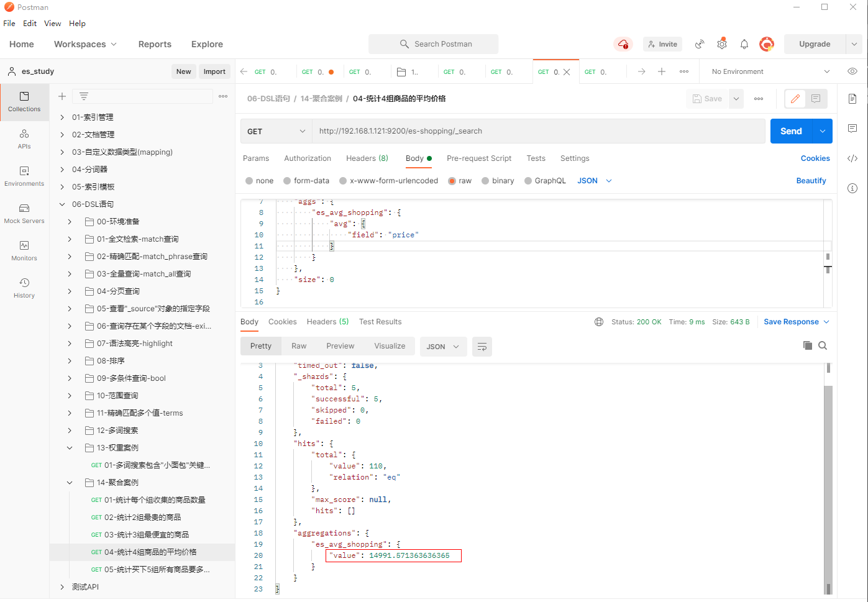Image resolution: width=868 pixels, height=602 pixels.
Task: Click the notifications bell icon
Action: point(744,44)
